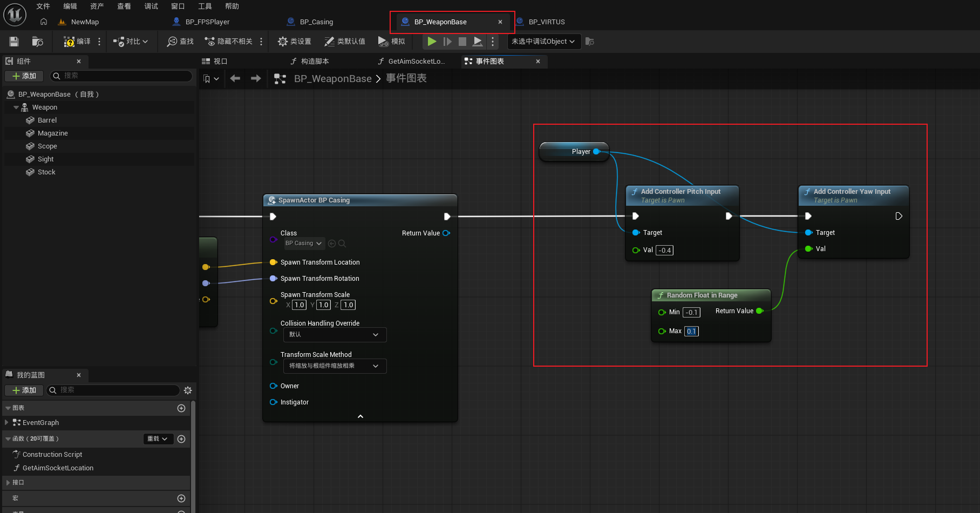Open the 文件 menu

(x=43, y=6)
